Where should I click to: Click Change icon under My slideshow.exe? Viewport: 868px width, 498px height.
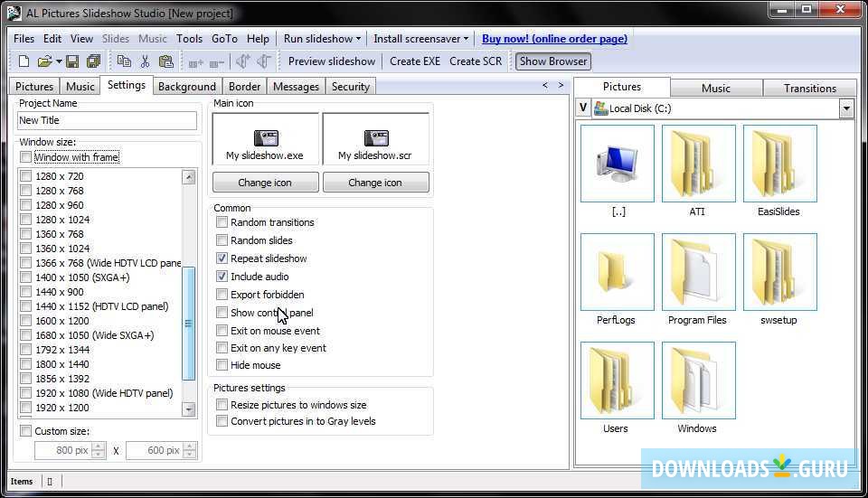point(265,183)
